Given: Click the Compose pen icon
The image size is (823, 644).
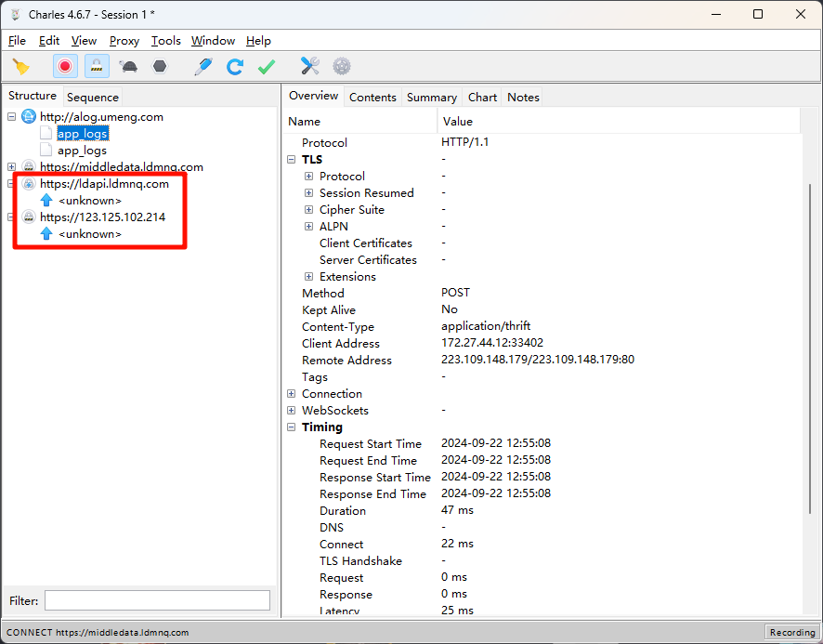Looking at the screenshot, I should click(202, 66).
